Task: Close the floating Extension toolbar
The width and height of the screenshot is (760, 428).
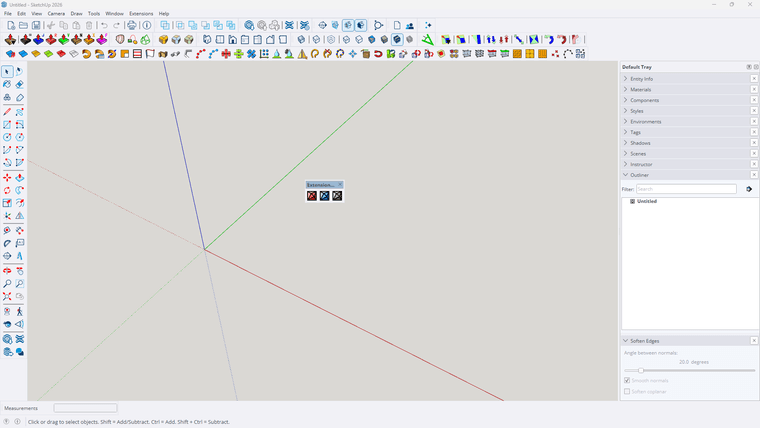Action: tap(340, 185)
